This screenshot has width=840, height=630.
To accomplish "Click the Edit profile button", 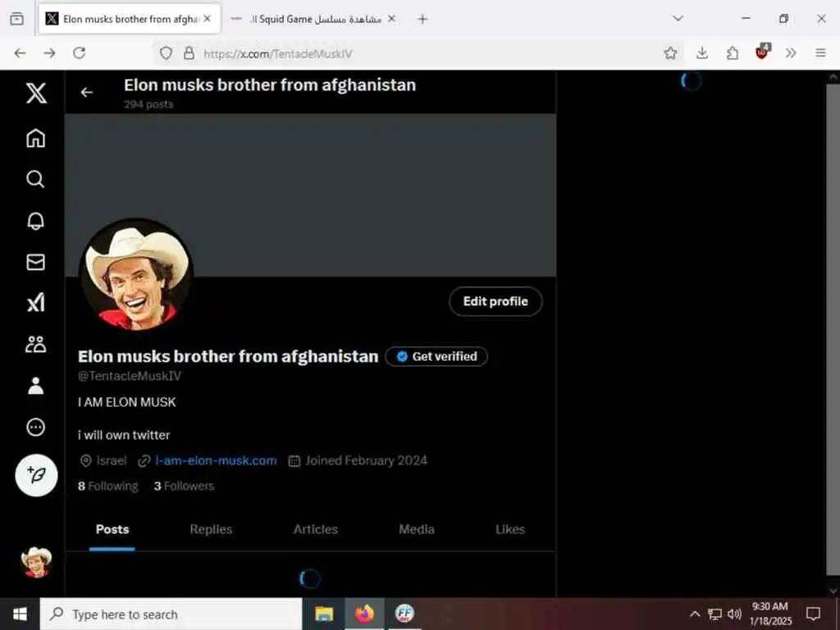I will [x=495, y=301].
